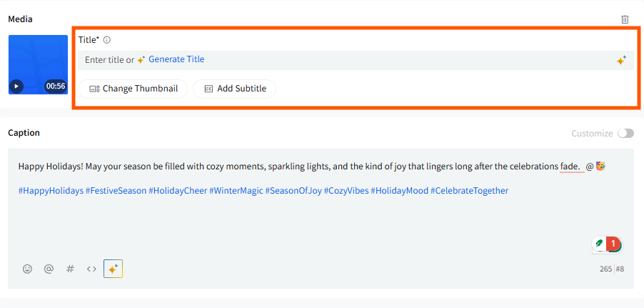This screenshot has height=308, width=644.
Task: Click the code snippet brackets icon
Action: (91, 269)
